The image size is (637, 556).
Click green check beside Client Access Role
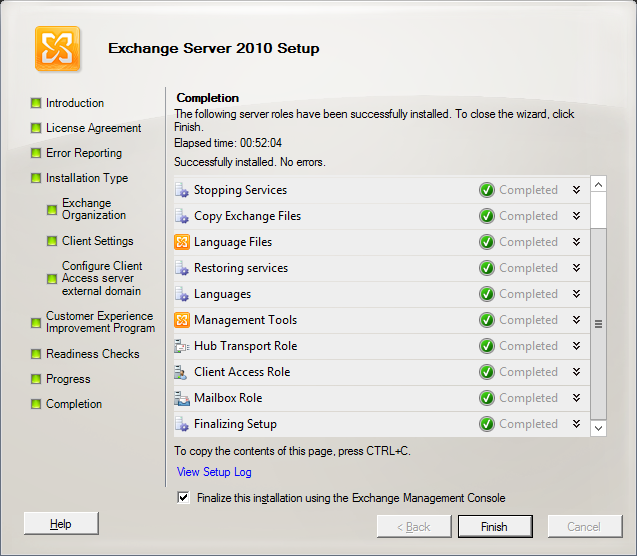tap(487, 372)
